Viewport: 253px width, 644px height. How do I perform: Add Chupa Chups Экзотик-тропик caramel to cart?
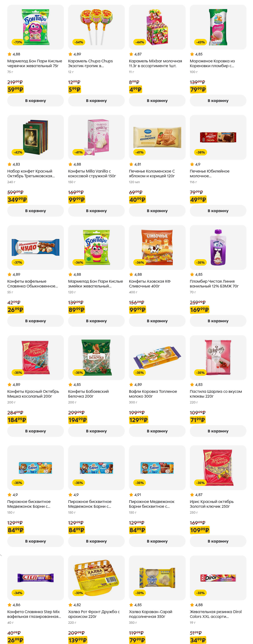(96, 101)
